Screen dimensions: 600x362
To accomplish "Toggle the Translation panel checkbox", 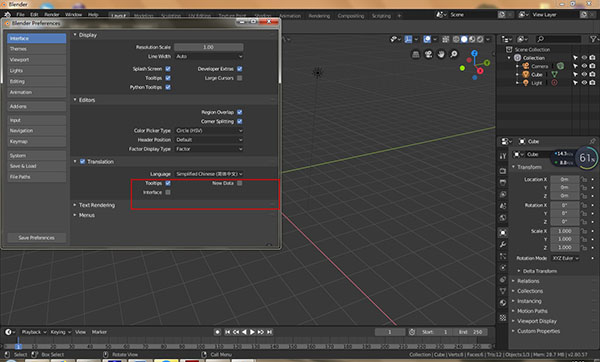I will 82,161.
